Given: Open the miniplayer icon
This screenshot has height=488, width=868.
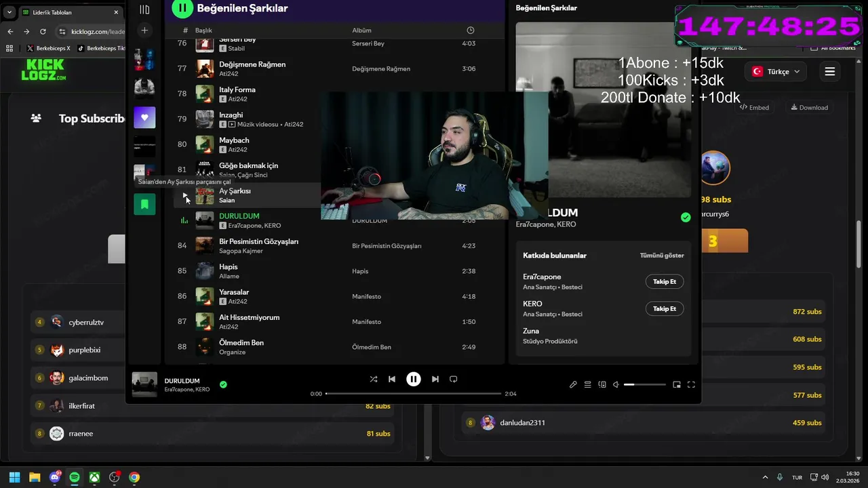Looking at the screenshot, I should (677, 384).
